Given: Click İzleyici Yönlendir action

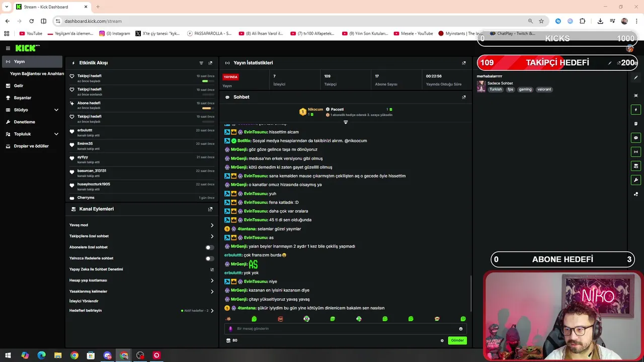Looking at the screenshot, I should point(84,301).
